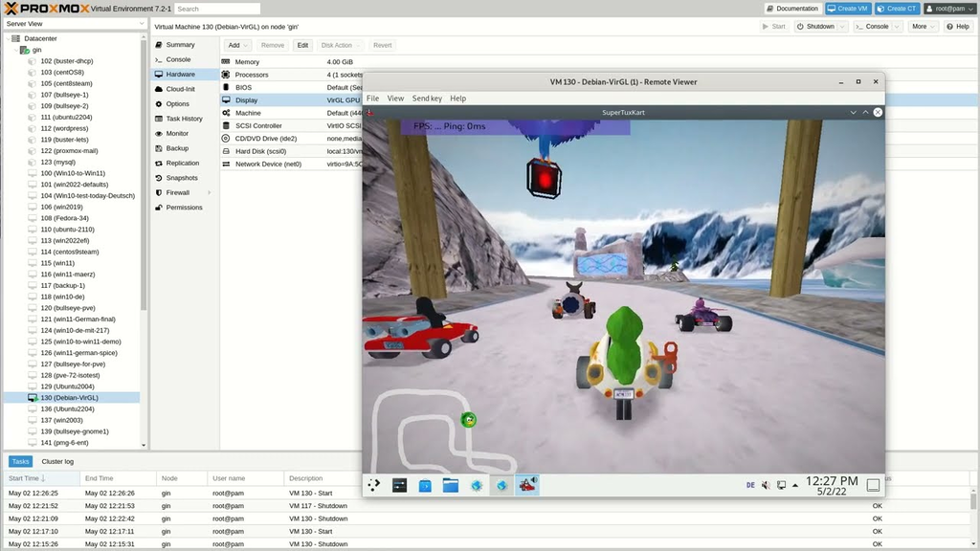The height and width of the screenshot is (551, 980).
Task: Open the Cloud-Init section
Action: point(180,89)
